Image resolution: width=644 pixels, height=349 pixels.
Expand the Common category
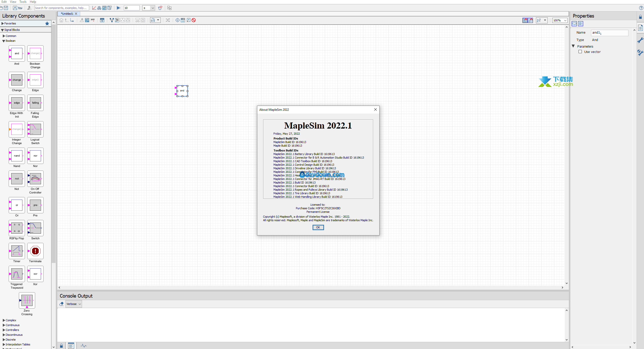[x=4, y=36]
